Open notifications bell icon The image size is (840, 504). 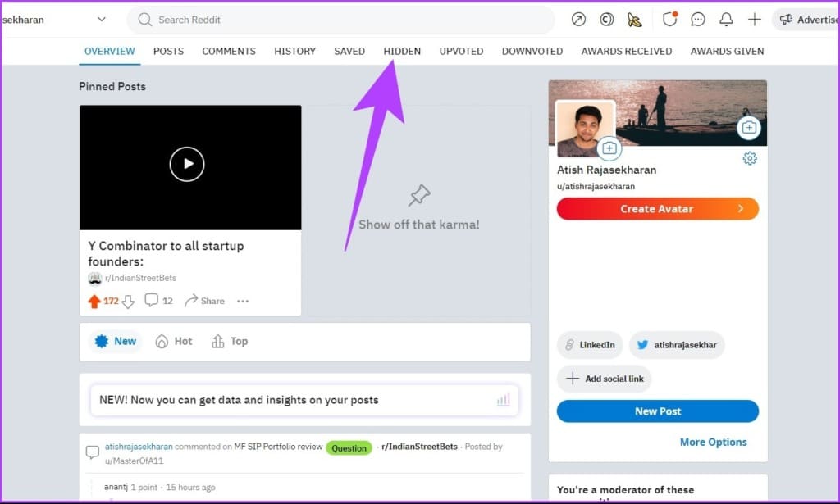(726, 20)
